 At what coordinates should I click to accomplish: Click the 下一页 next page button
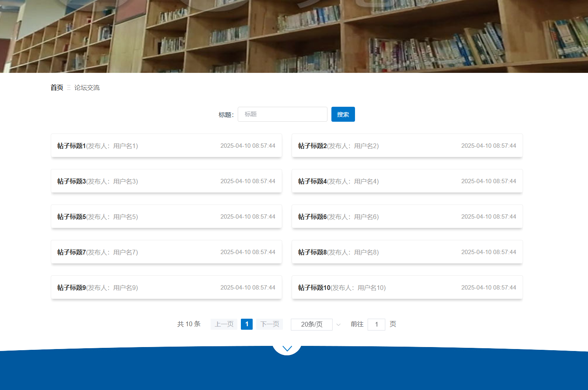270,324
